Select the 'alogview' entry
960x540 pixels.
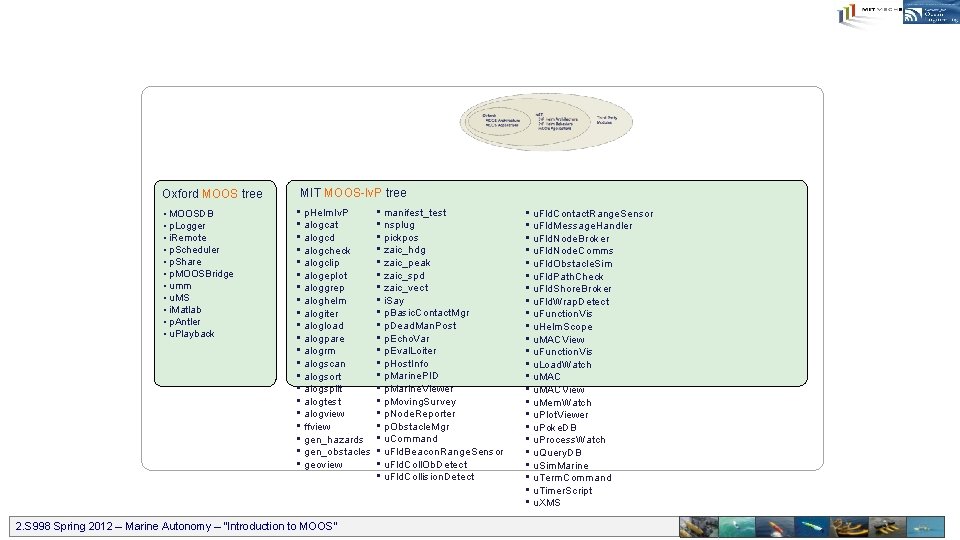click(324, 414)
